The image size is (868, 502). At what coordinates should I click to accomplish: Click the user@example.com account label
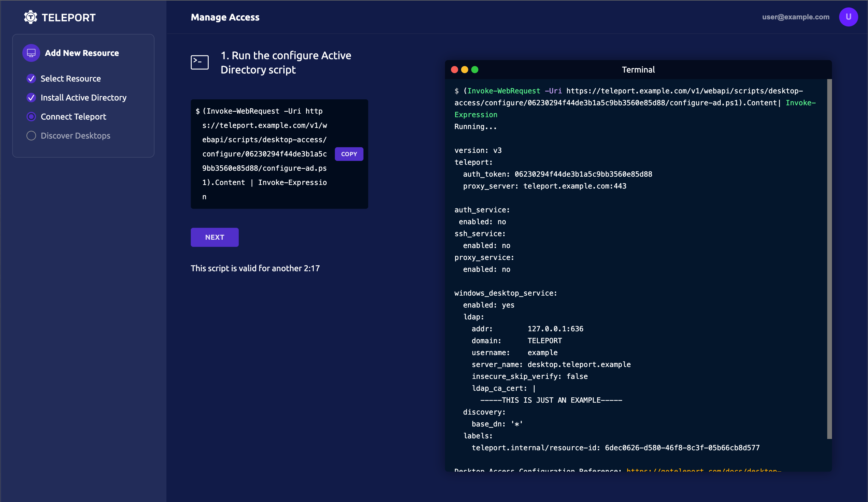(796, 17)
